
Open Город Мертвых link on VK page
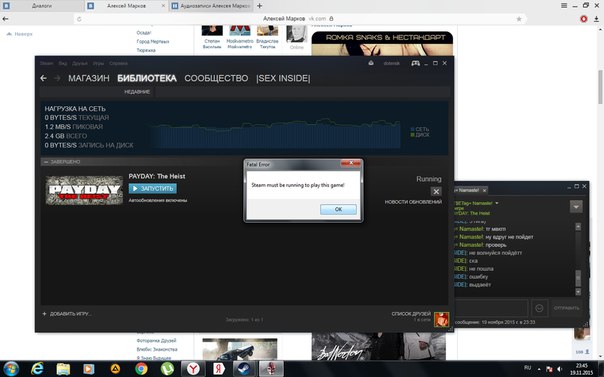click(x=153, y=41)
